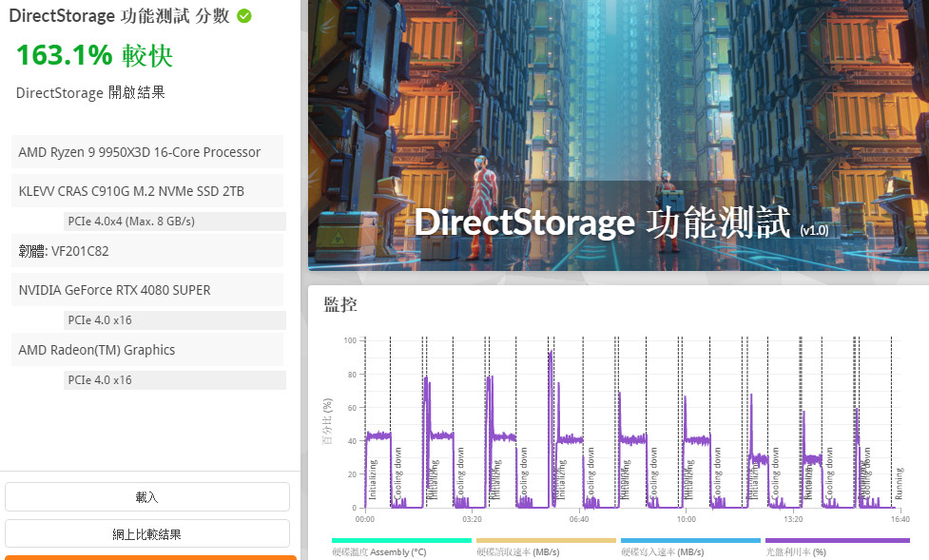Click the 163.1% 較快 score result
The width and height of the screenshot is (929, 560).
point(94,55)
